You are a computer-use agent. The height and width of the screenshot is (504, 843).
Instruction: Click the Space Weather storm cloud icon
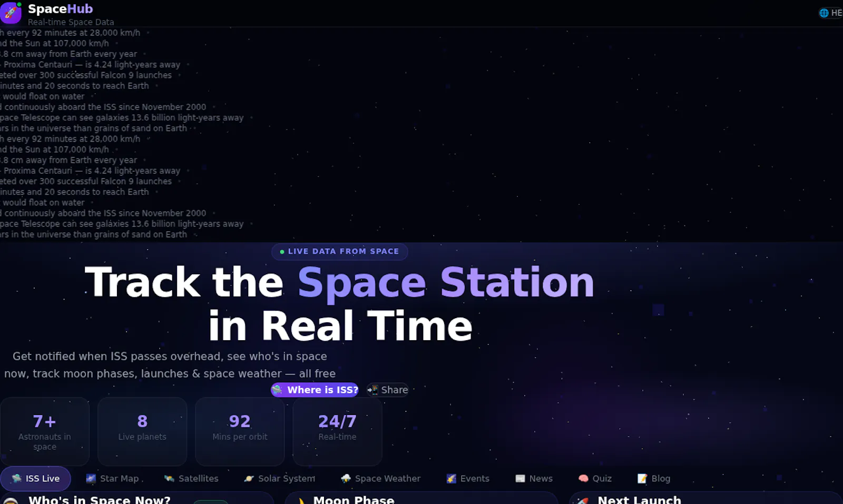click(346, 478)
